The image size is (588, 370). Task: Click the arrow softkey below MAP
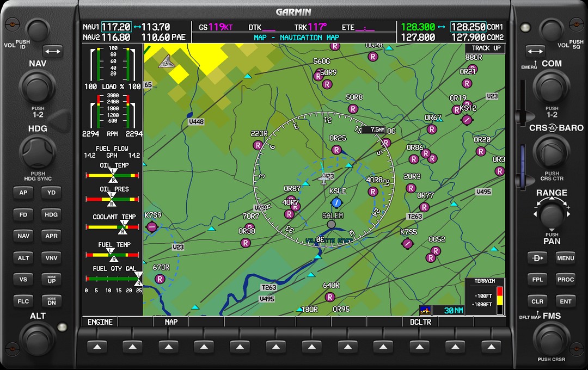168,347
